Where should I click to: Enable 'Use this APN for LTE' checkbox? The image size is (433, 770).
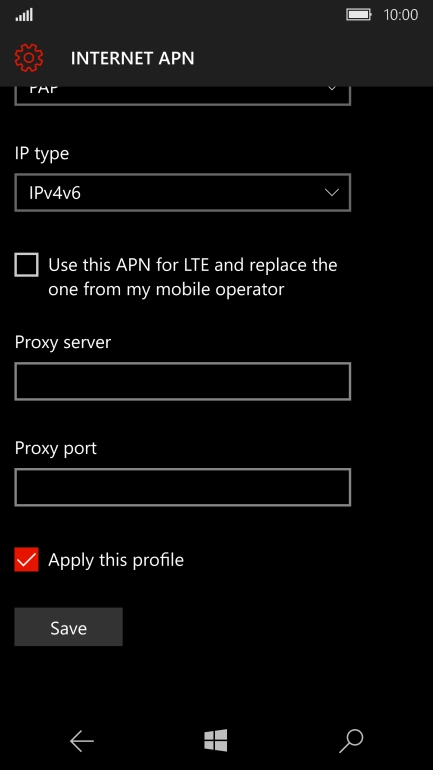(27, 265)
